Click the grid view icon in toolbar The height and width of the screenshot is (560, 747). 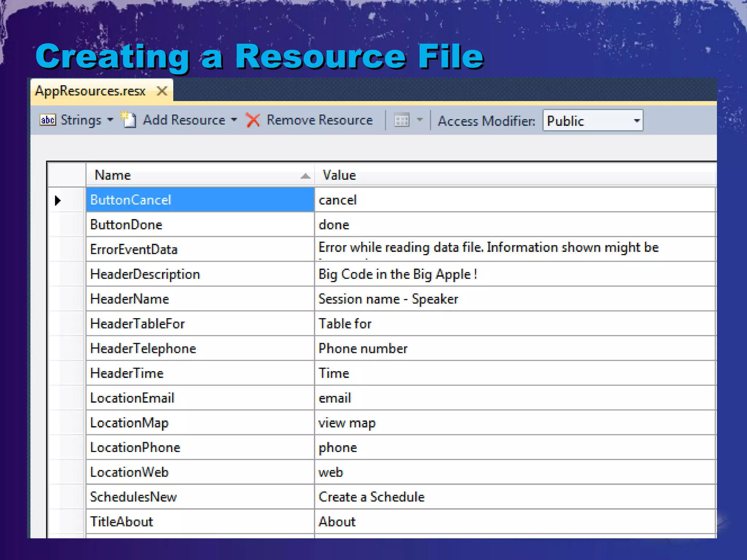click(x=402, y=120)
